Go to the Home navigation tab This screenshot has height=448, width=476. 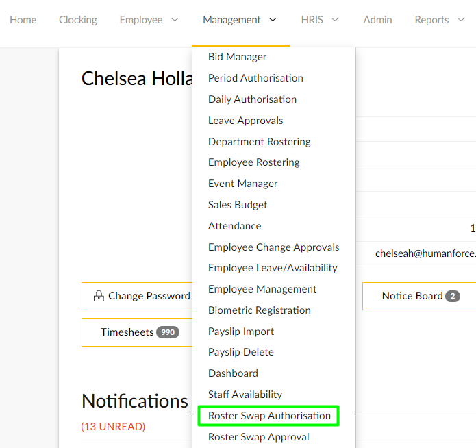coord(23,20)
